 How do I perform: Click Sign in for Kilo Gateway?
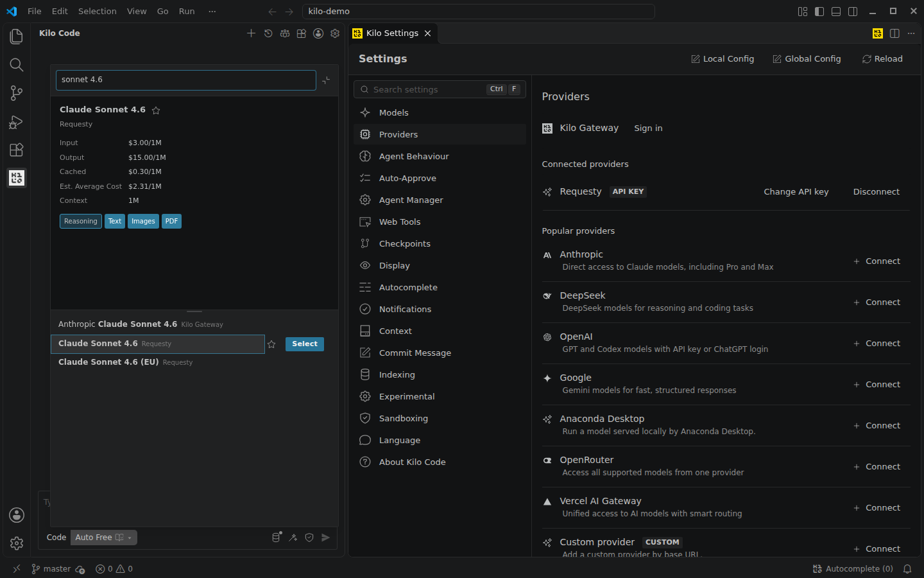(x=649, y=128)
